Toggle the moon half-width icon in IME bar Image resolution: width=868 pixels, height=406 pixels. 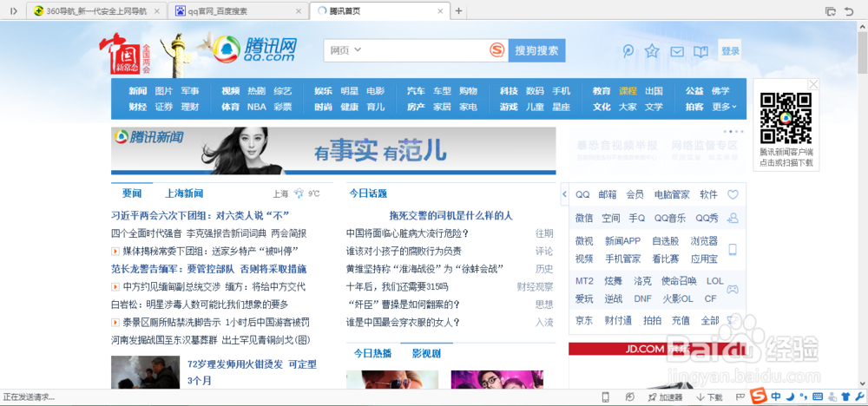pyautogui.click(x=791, y=396)
